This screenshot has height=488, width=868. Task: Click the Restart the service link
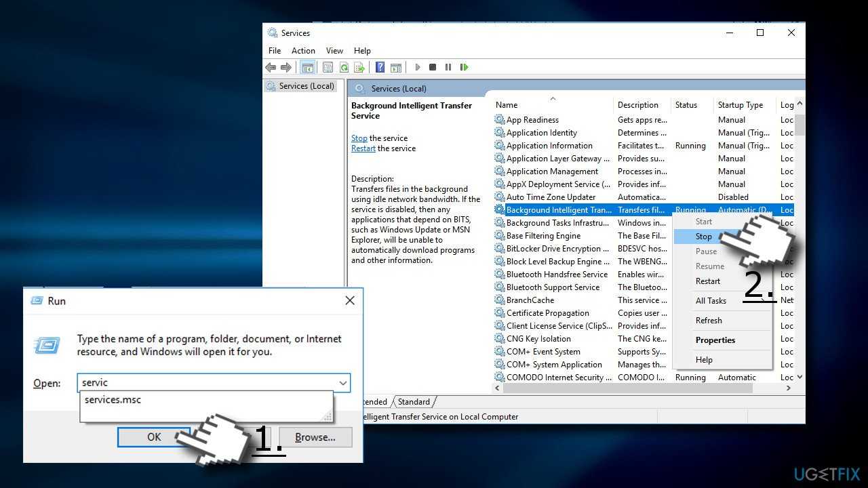tap(363, 148)
